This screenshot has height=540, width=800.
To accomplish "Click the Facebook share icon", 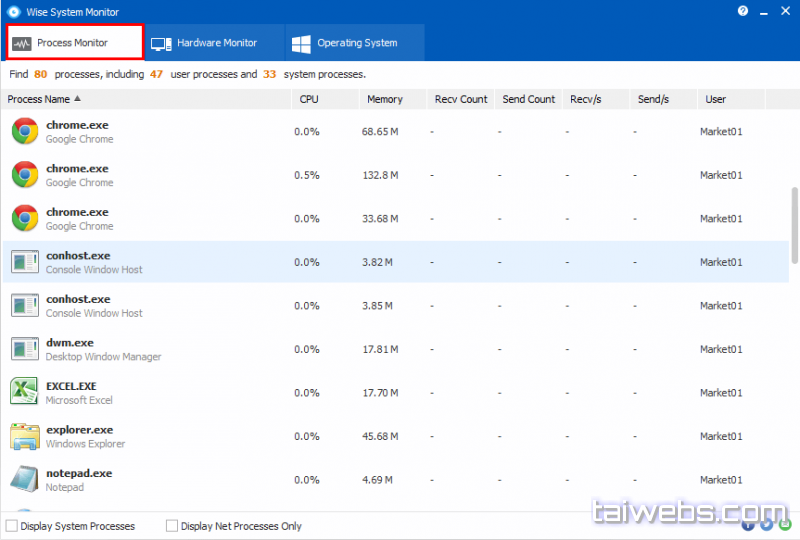I will click(749, 523).
